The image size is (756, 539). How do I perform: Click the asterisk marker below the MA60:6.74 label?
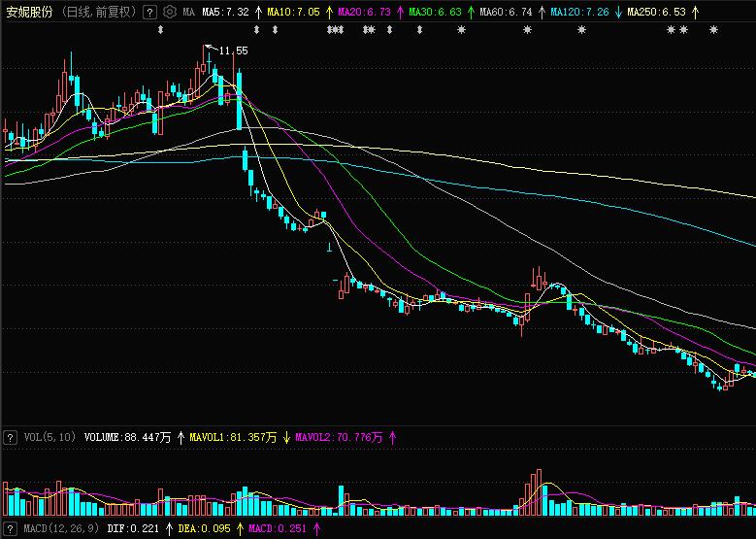click(x=528, y=30)
